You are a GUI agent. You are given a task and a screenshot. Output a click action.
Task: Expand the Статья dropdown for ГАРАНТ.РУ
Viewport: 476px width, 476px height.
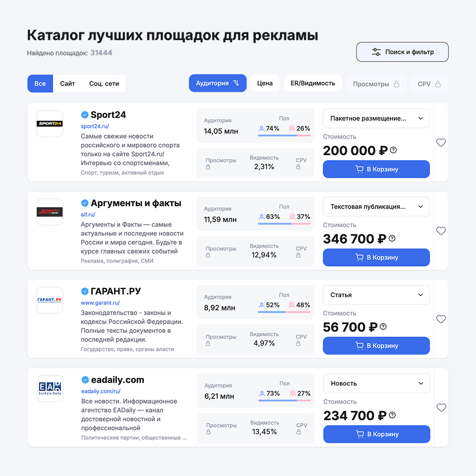376,295
